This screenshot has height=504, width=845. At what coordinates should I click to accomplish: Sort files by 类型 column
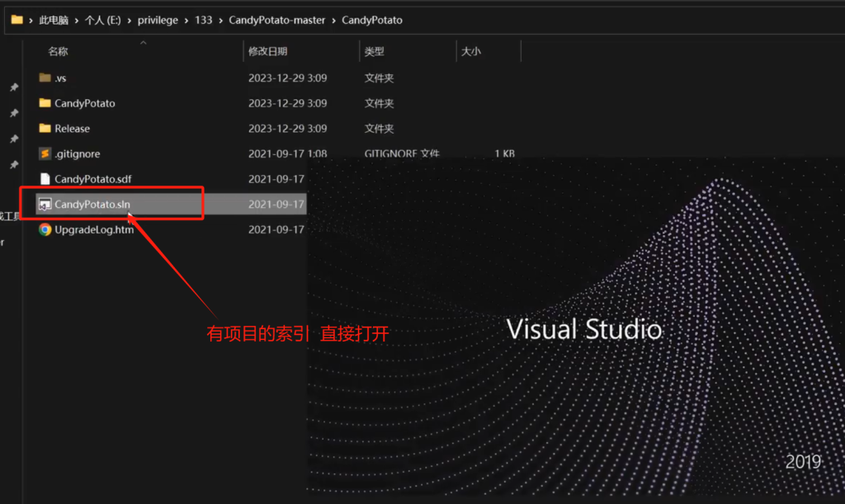374,51
